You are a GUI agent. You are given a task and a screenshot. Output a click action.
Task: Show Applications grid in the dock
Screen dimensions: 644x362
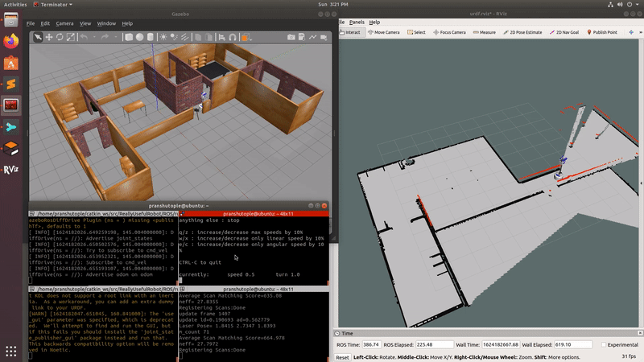tap(11, 351)
